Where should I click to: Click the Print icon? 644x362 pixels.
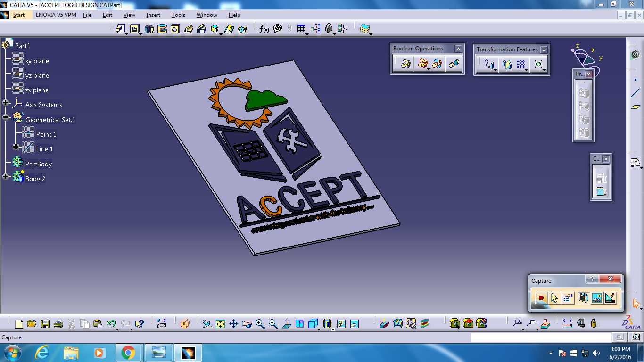click(x=58, y=324)
